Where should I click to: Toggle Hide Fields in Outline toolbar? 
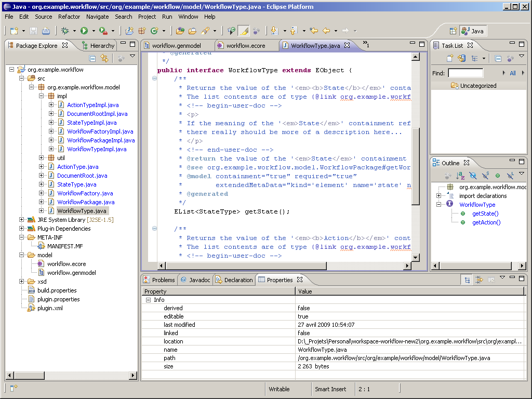[x=473, y=176]
